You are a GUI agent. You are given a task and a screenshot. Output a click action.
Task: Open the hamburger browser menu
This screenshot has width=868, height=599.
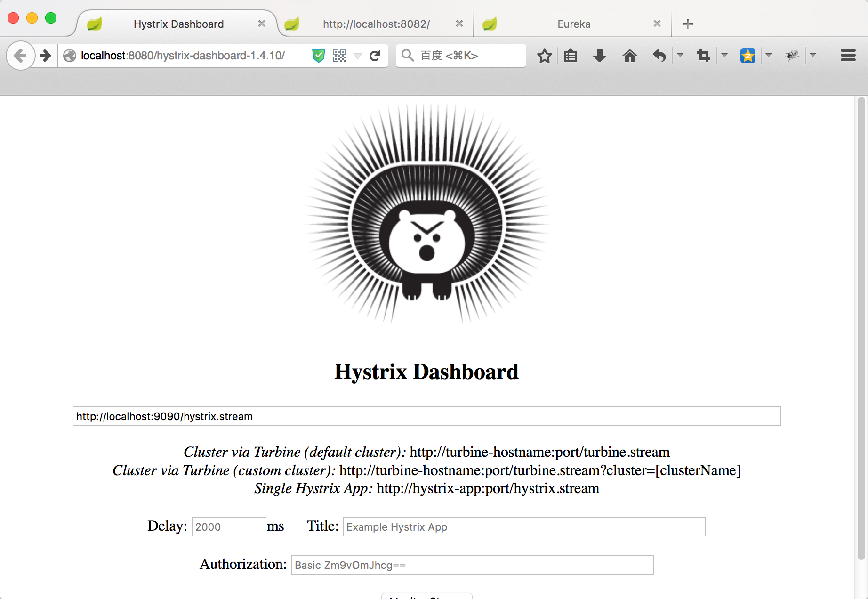pos(848,56)
